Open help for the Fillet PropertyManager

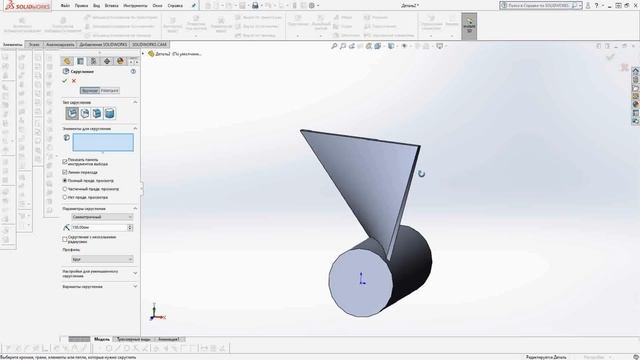[x=133, y=71]
